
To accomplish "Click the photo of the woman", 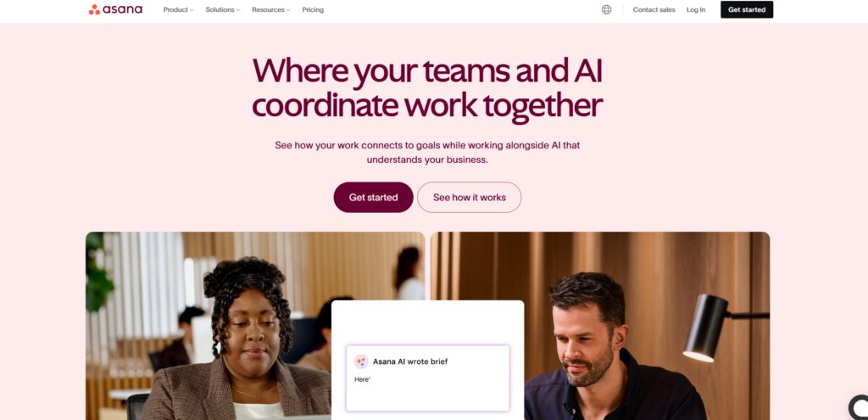I will click(255, 326).
